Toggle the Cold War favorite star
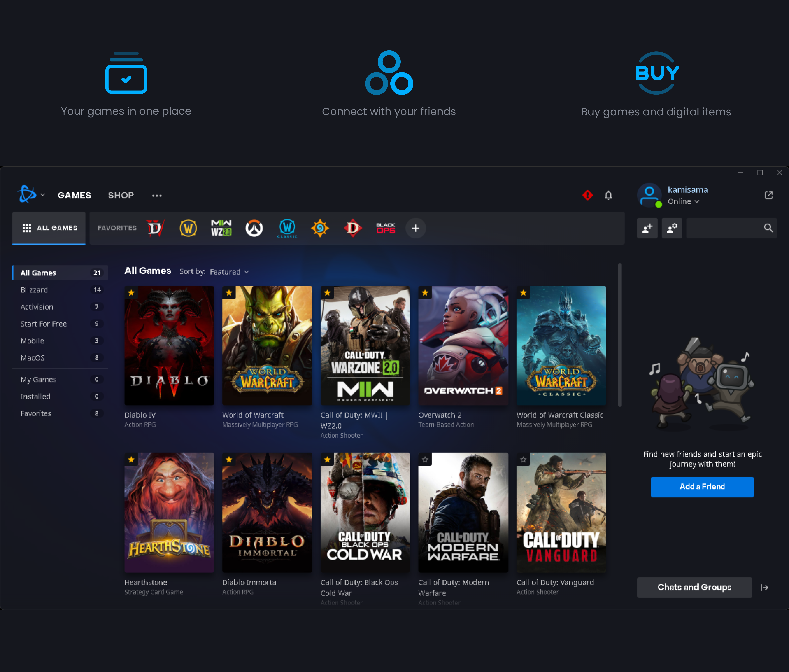Screen dimensions: 789x672 point(327,459)
